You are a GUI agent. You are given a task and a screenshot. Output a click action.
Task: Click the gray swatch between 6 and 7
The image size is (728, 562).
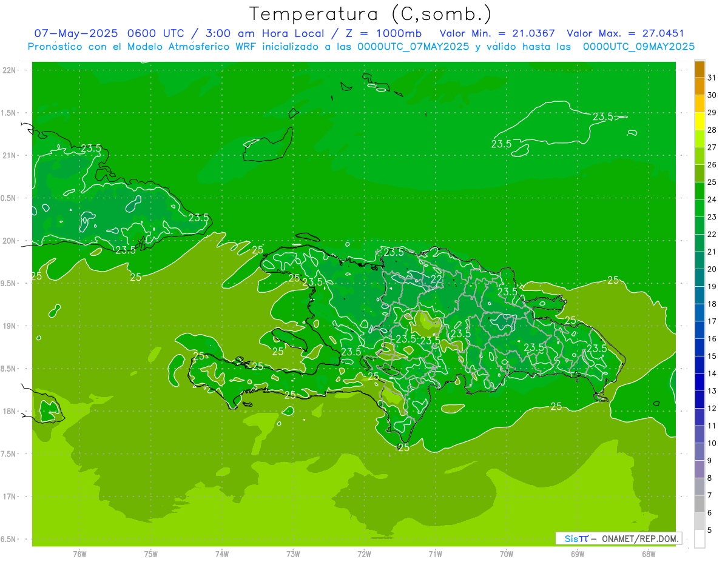coord(699,504)
